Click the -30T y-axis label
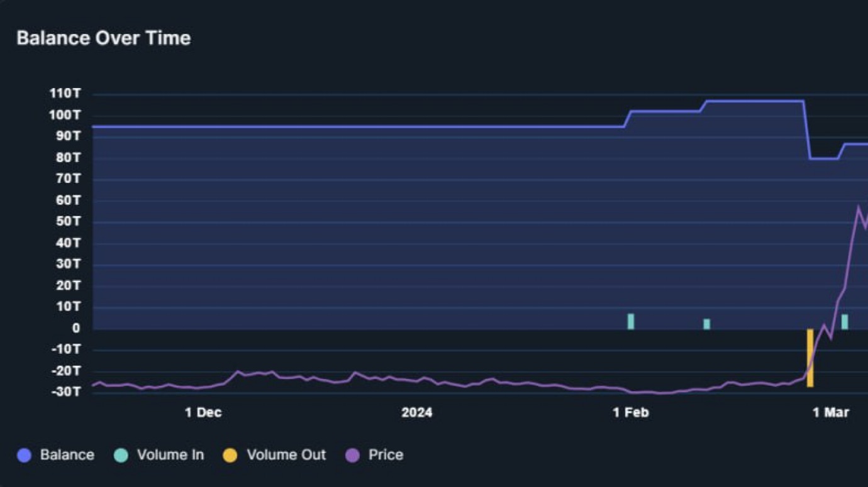The width and height of the screenshot is (868, 487). click(x=65, y=392)
